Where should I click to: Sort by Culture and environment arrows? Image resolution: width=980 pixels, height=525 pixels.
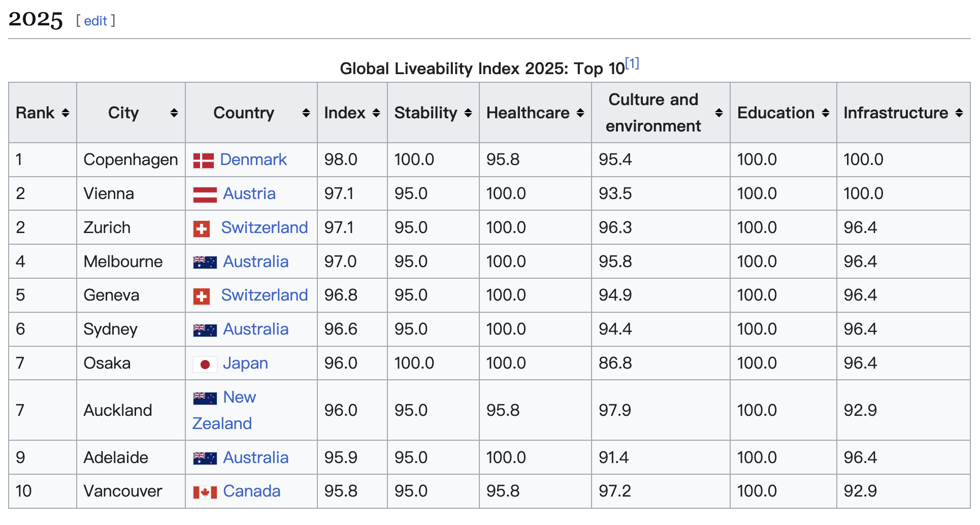[718, 113]
